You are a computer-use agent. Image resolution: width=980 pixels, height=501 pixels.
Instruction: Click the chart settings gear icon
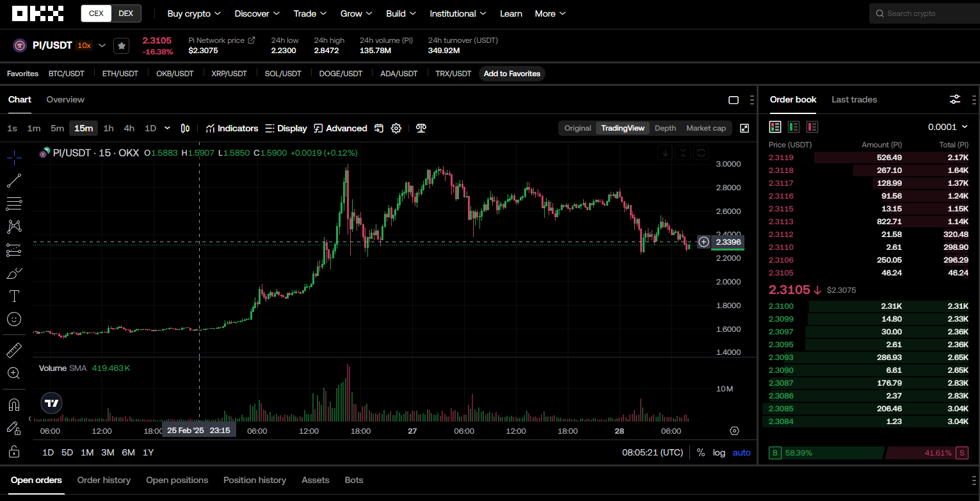coord(396,128)
